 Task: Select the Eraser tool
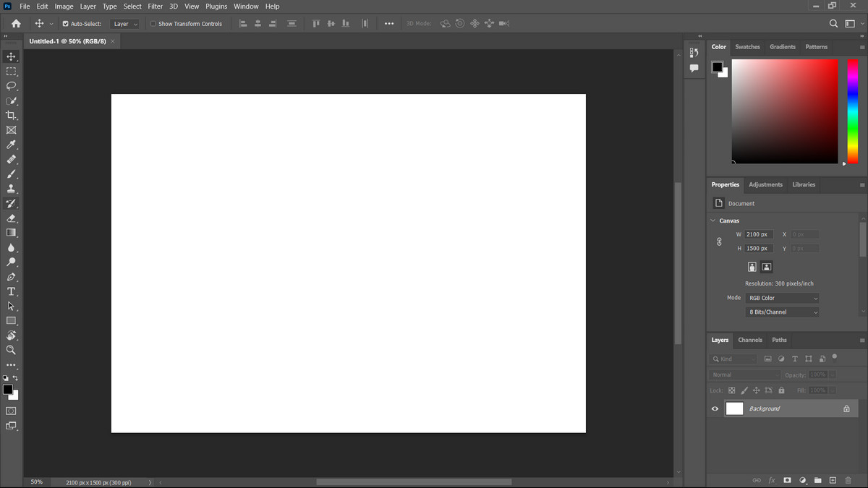click(x=11, y=218)
